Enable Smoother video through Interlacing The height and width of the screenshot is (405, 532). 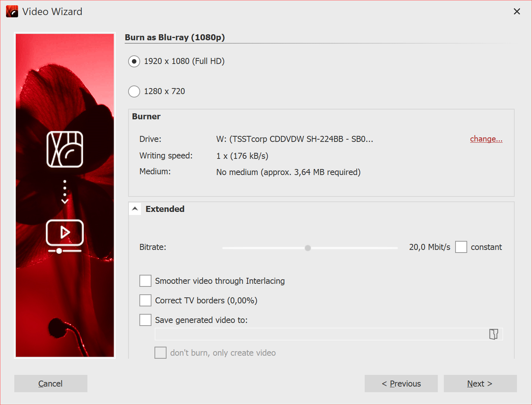[x=145, y=281]
